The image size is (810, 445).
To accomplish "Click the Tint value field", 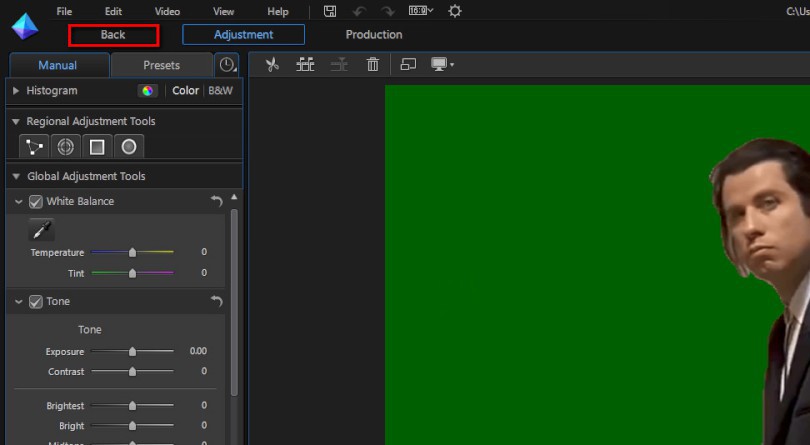I will point(204,272).
